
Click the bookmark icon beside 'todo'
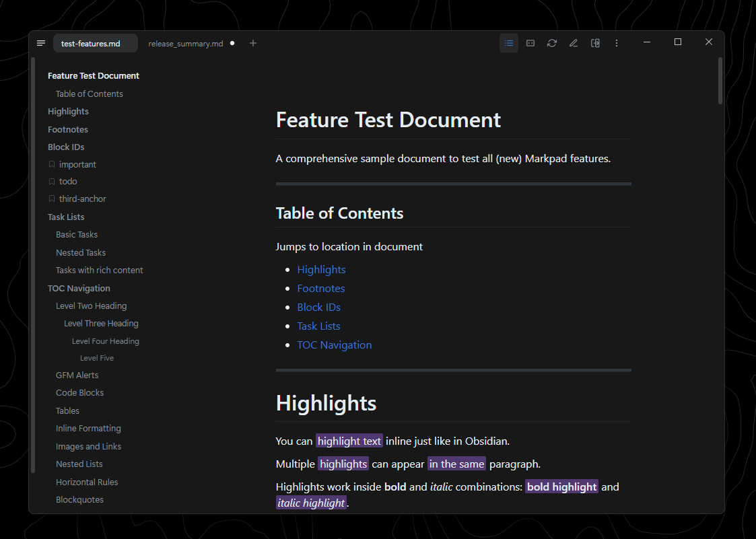(52, 181)
